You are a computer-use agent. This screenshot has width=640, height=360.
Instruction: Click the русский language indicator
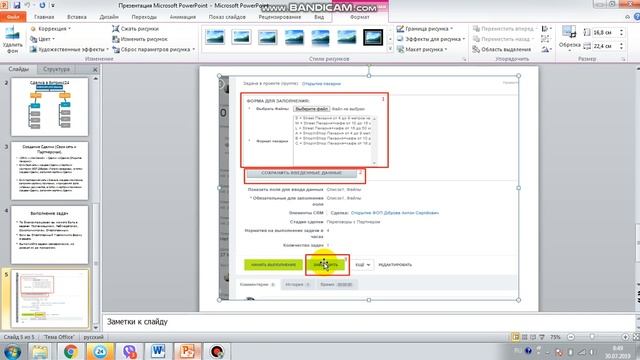(93, 337)
